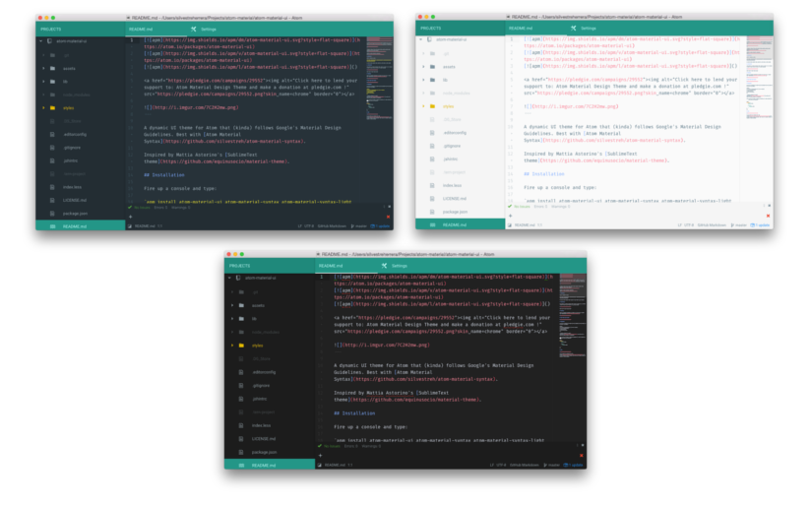Click plus icon in black window bottom panel
The image size is (812, 505).
point(320,456)
